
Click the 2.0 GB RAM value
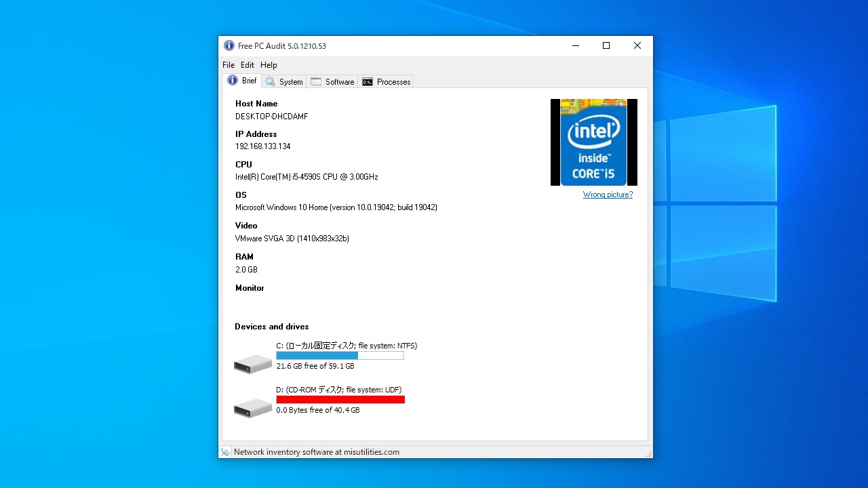(246, 270)
